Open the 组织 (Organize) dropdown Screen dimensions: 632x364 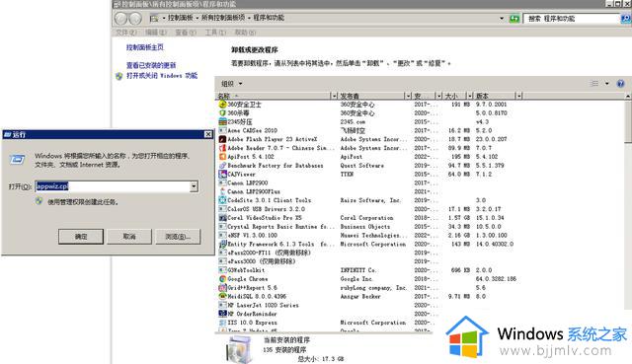pos(232,84)
